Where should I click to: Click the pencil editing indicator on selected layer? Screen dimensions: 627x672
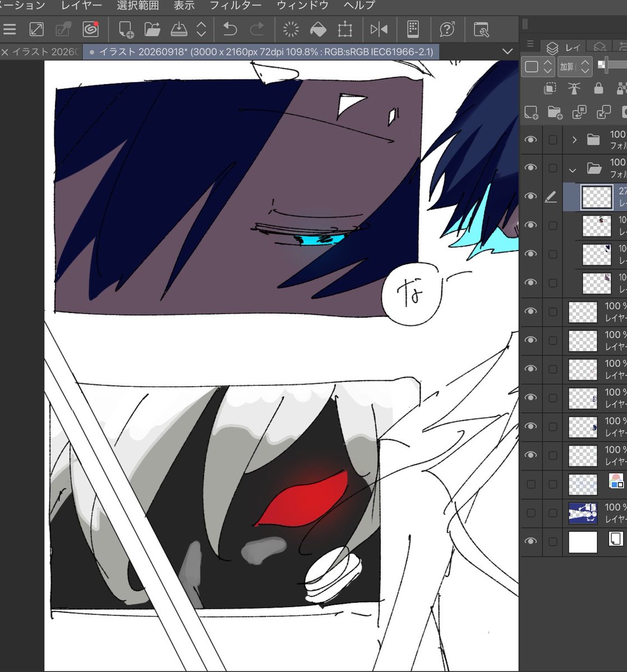(x=551, y=197)
